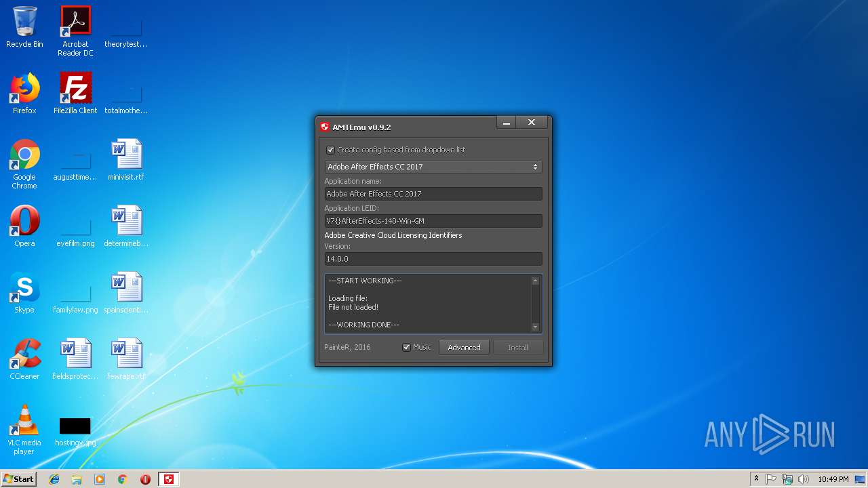Close the AMTEmu window
The height and width of the screenshot is (488, 868).
coord(532,123)
